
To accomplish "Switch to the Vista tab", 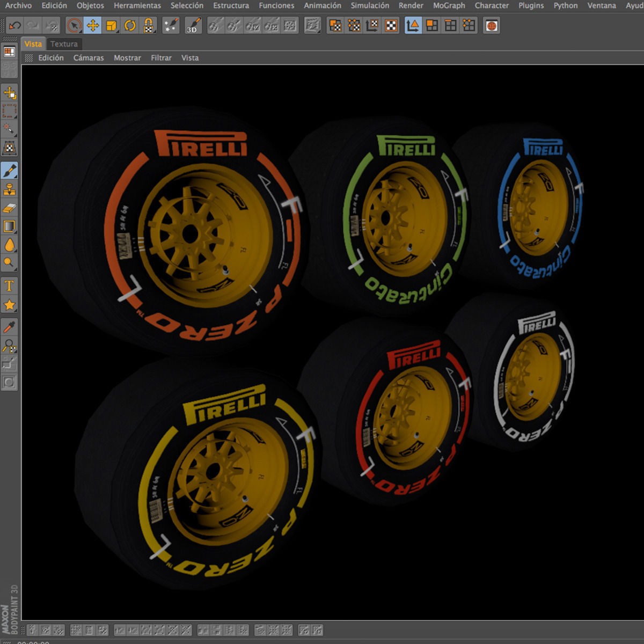I will [33, 44].
